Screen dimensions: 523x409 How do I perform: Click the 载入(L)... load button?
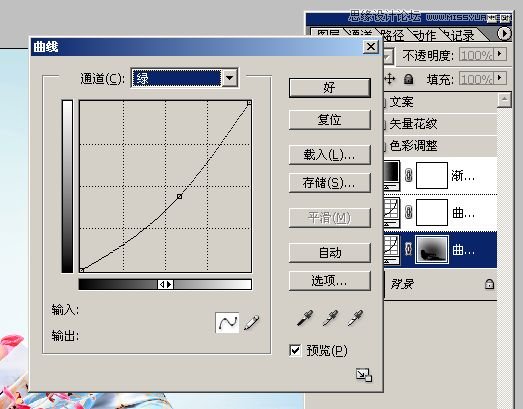coord(330,155)
